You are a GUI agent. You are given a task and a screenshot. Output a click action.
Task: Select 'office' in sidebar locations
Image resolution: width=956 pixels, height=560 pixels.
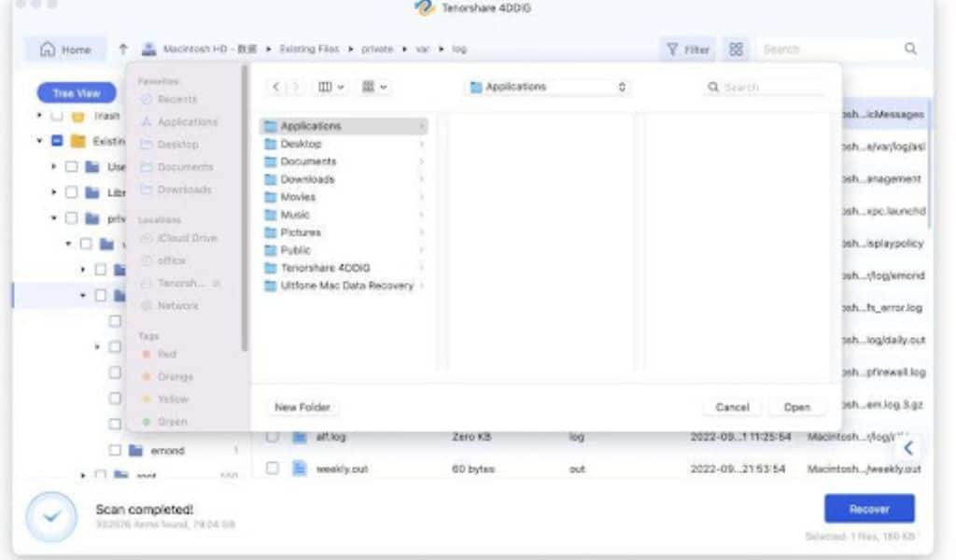coord(171,260)
